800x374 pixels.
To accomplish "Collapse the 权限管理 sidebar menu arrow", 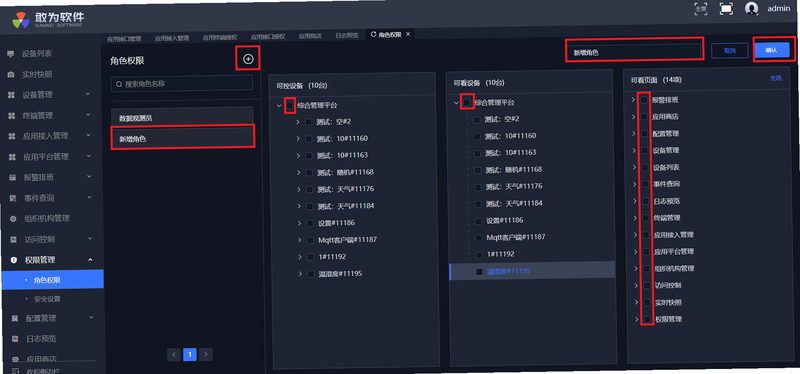I will pos(90,260).
